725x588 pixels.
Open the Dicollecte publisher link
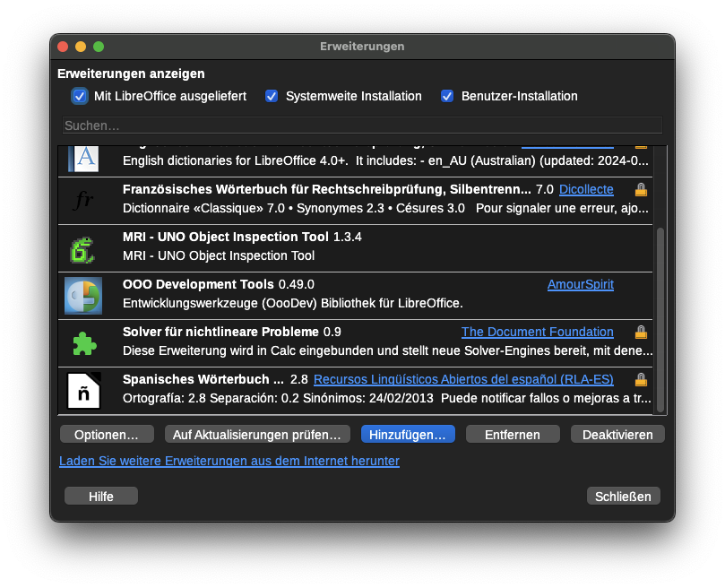[x=586, y=190]
